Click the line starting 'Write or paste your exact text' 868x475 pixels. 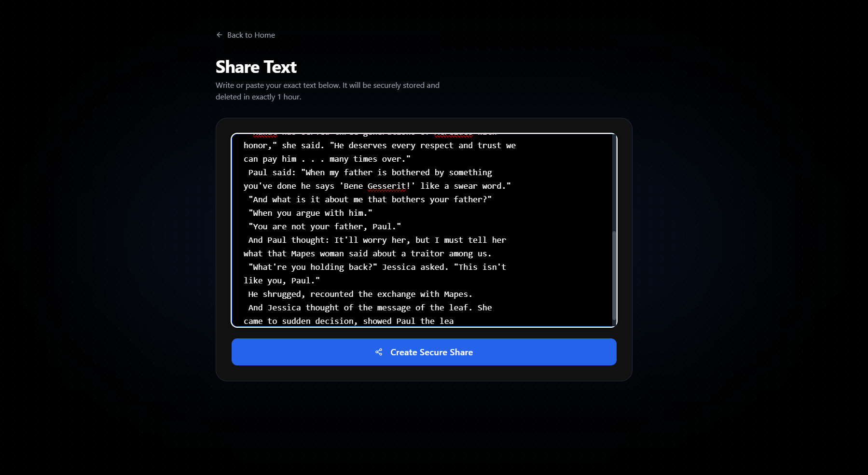328,85
